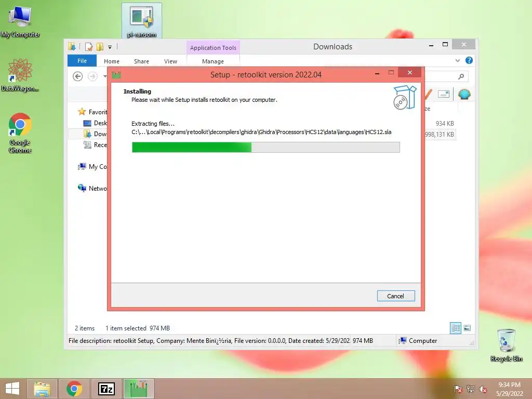Image resolution: width=532 pixels, height=399 pixels.
Task: Click the New folder quick access icon
Action: click(x=100, y=47)
